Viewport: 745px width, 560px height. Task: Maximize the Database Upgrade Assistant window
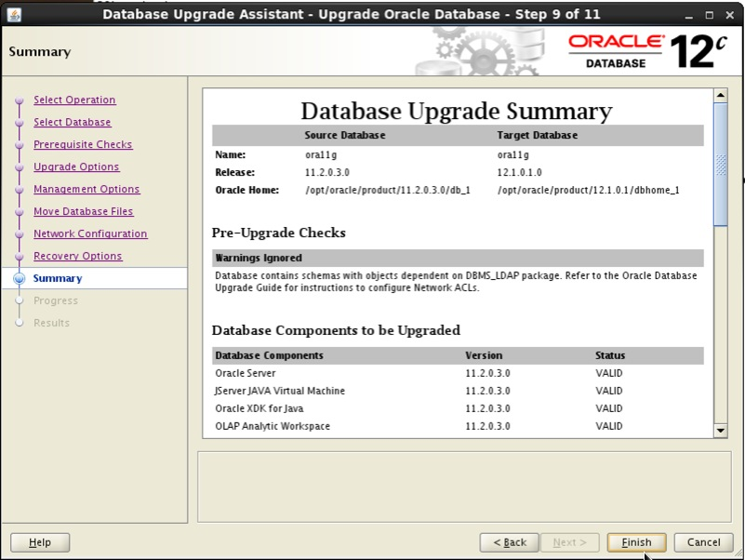click(x=710, y=15)
